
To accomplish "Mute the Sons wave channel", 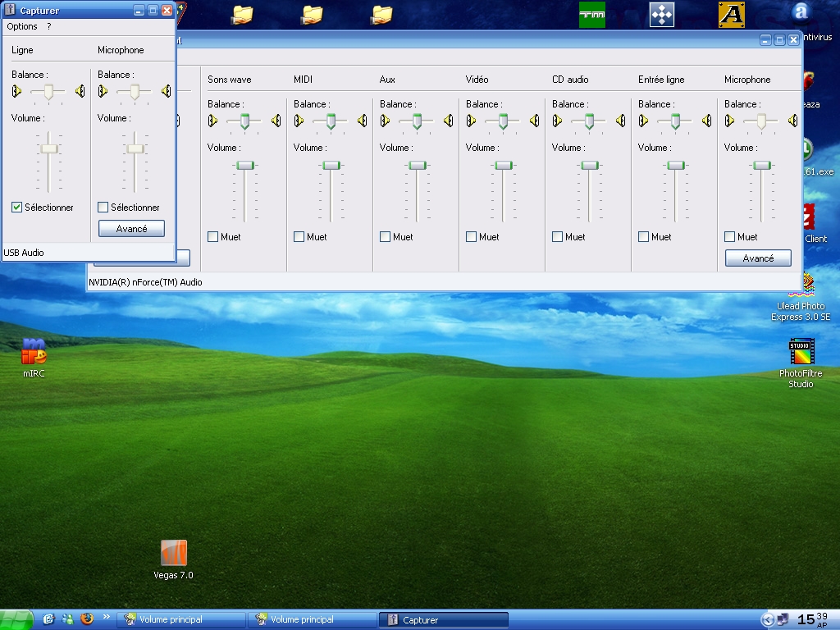I will [x=212, y=237].
